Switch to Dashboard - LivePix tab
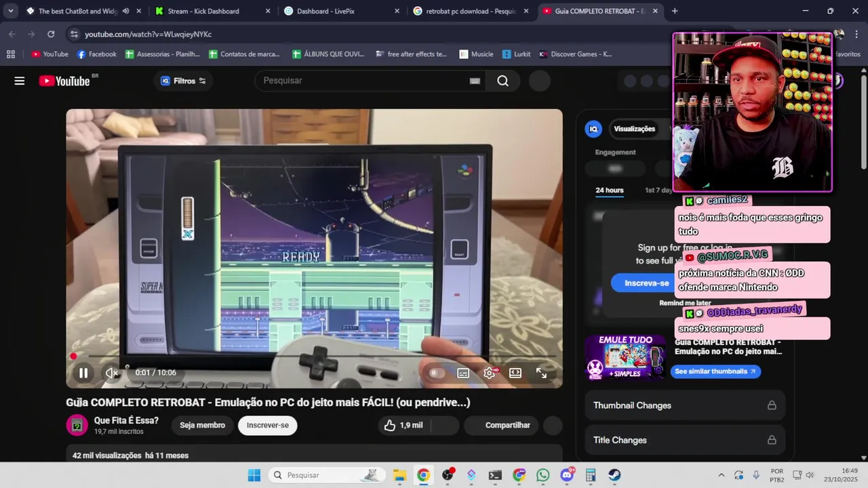Viewport: 868px width, 488px height. pos(339,11)
